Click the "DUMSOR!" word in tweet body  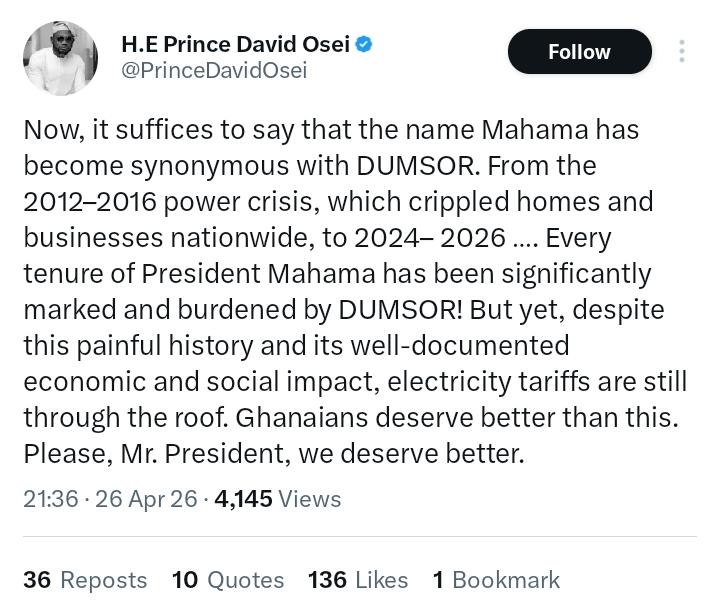[400, 310]
